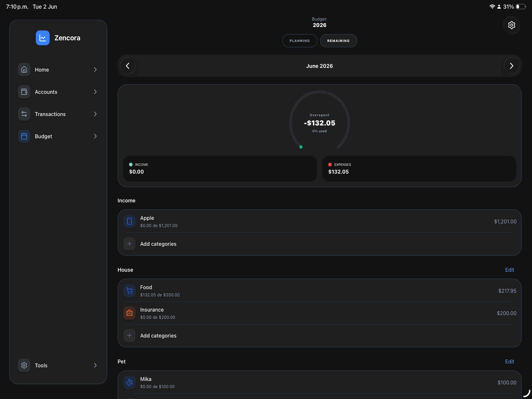This screenshot has width=532, height=399.
Task: Click the Food shopping cart icon
Action: tap(129, 291)
